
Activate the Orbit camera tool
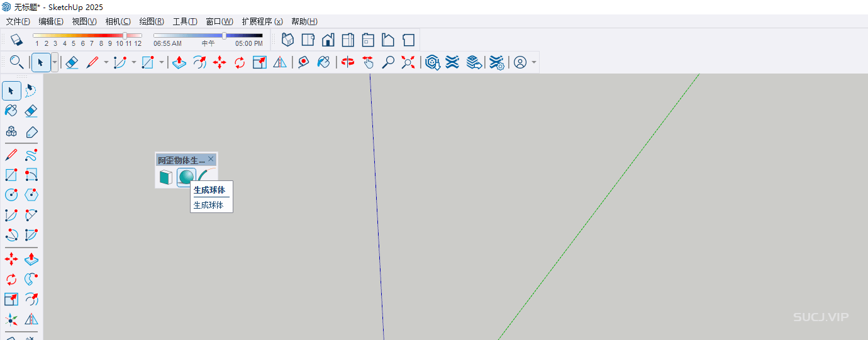pos(348,62)
